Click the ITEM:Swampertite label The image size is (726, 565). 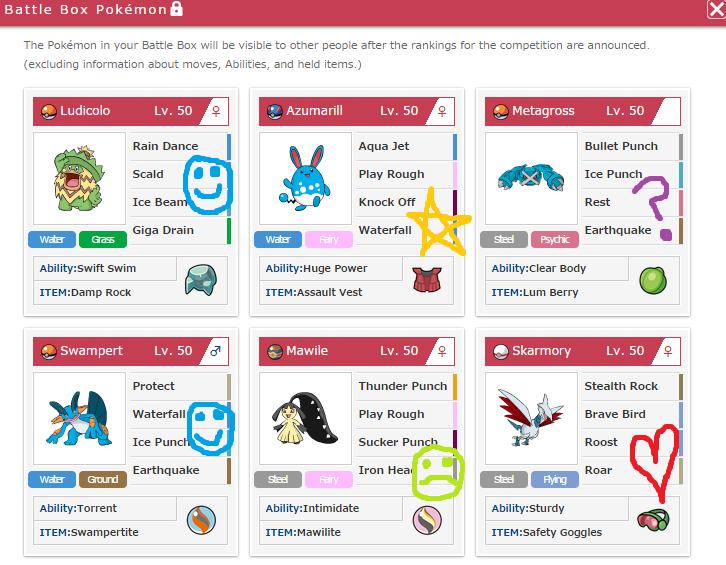tap(89, 533)
